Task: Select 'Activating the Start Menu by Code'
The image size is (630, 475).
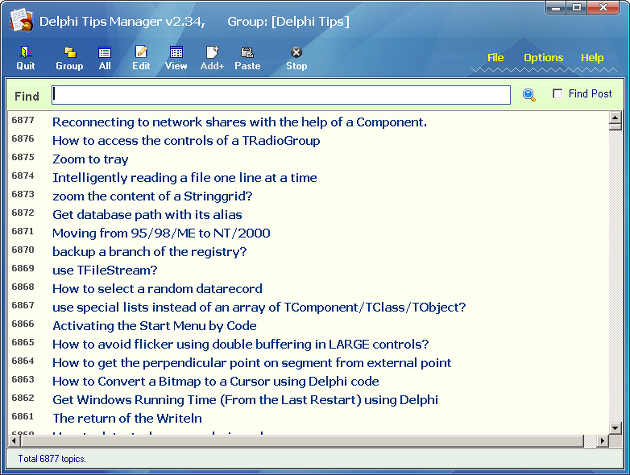Action: [154, 326]
